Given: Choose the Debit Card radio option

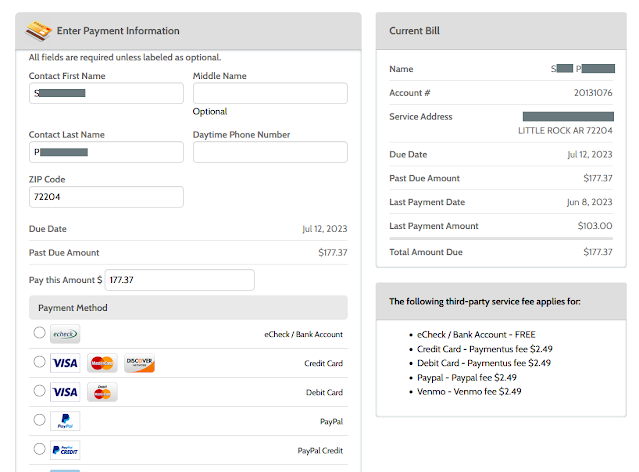Looking at the screenshot, I should (x=40, y=390).
